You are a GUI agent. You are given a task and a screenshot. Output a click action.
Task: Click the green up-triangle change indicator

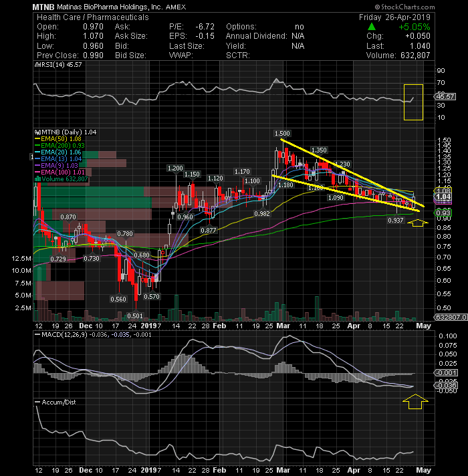click(372, 27)
